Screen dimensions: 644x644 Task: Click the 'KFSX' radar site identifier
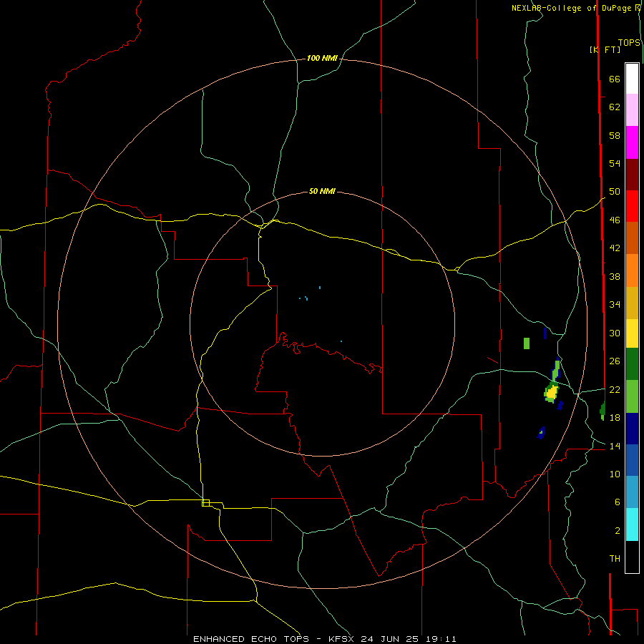click(x=341, y=639)
